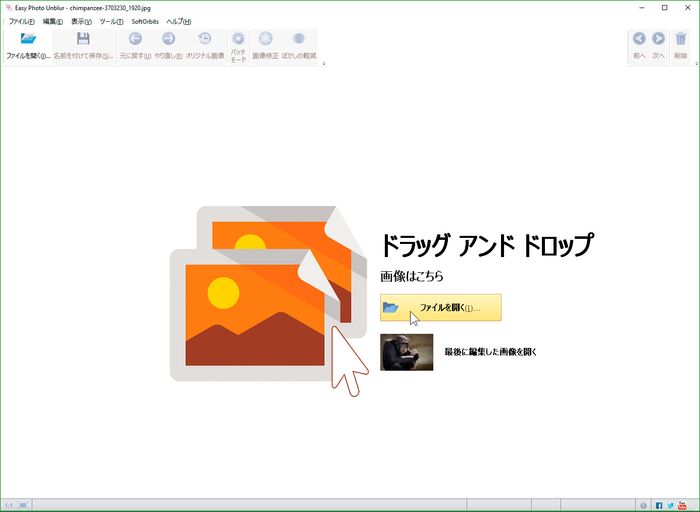Open the 編集 menu

(x=52, y=21)
